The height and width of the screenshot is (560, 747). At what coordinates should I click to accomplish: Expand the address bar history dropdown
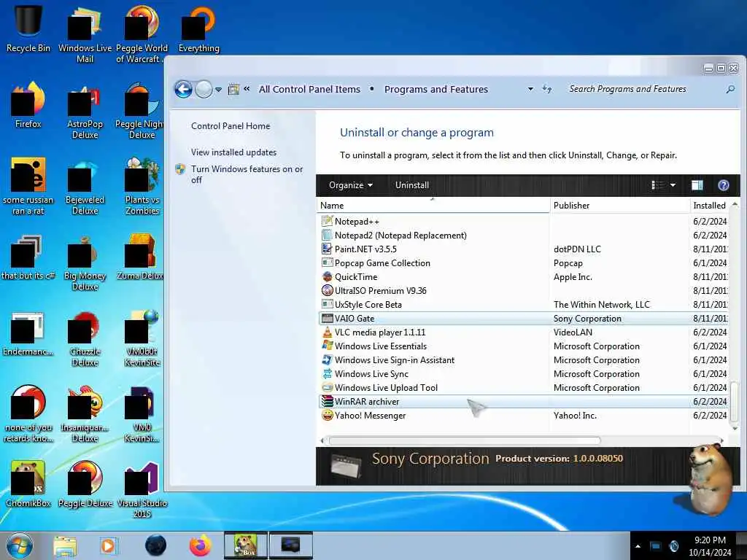[530, 89]
